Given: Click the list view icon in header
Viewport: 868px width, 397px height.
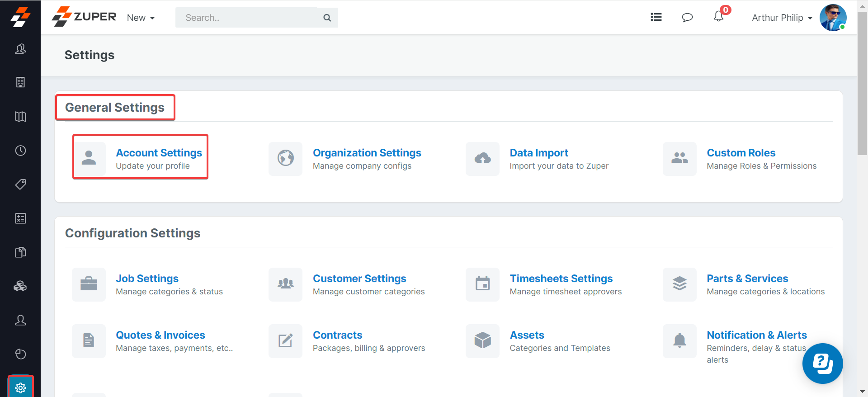Looking at the screenshot, I should pyautogui.click(x=656, y=17).
